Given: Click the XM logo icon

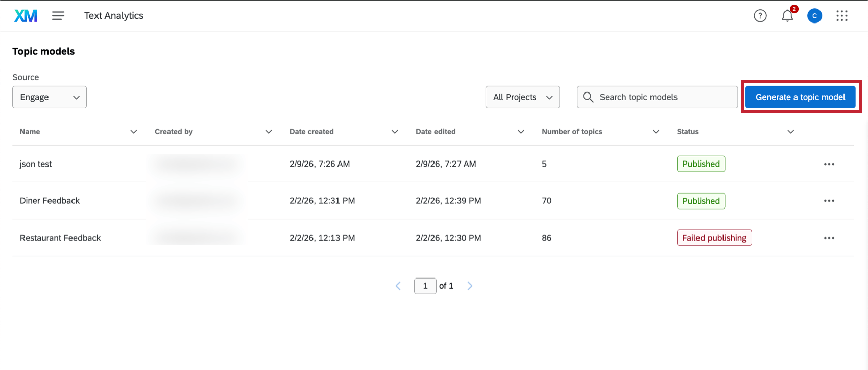Looking at the screenshot, I should click(26, 16).
